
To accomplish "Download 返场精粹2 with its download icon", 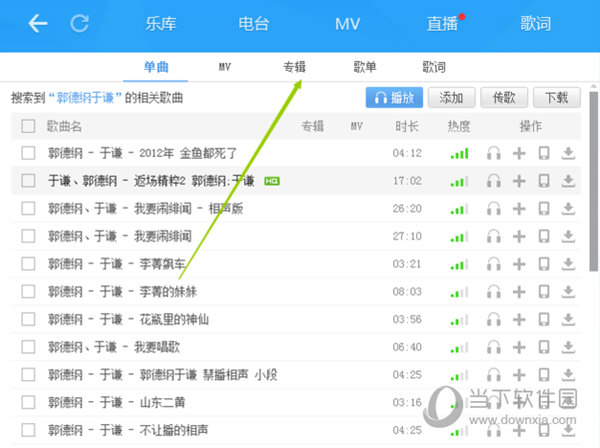I will click(568, 181).
